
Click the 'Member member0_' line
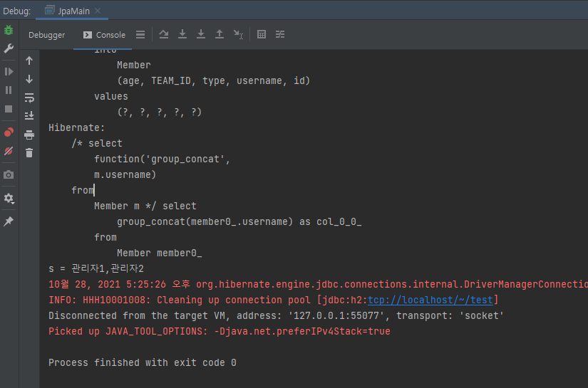[x=160, y=253]
